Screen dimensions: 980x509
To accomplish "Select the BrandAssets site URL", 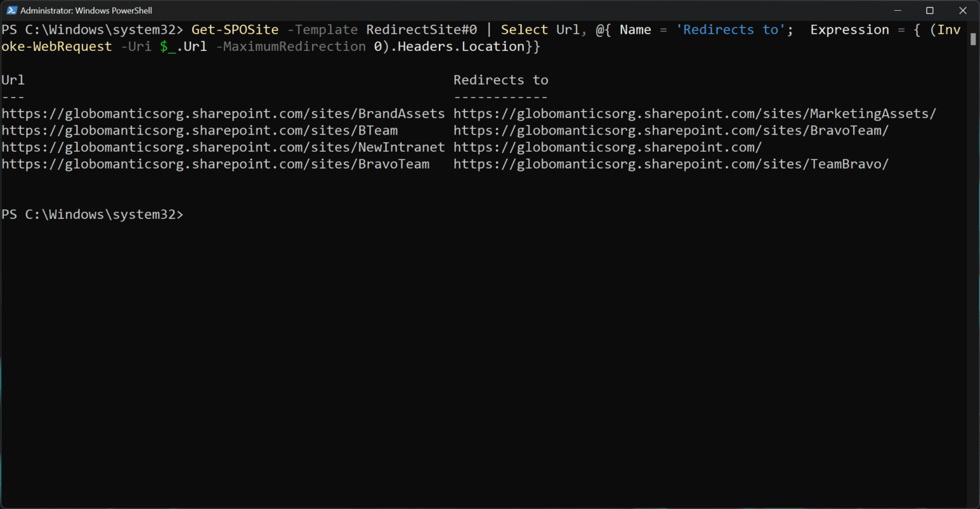I will [x=223, y=114].
